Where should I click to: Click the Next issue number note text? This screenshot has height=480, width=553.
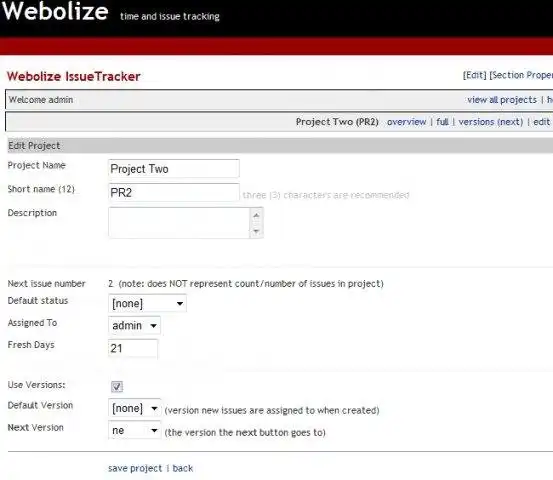tap(251, 284)
